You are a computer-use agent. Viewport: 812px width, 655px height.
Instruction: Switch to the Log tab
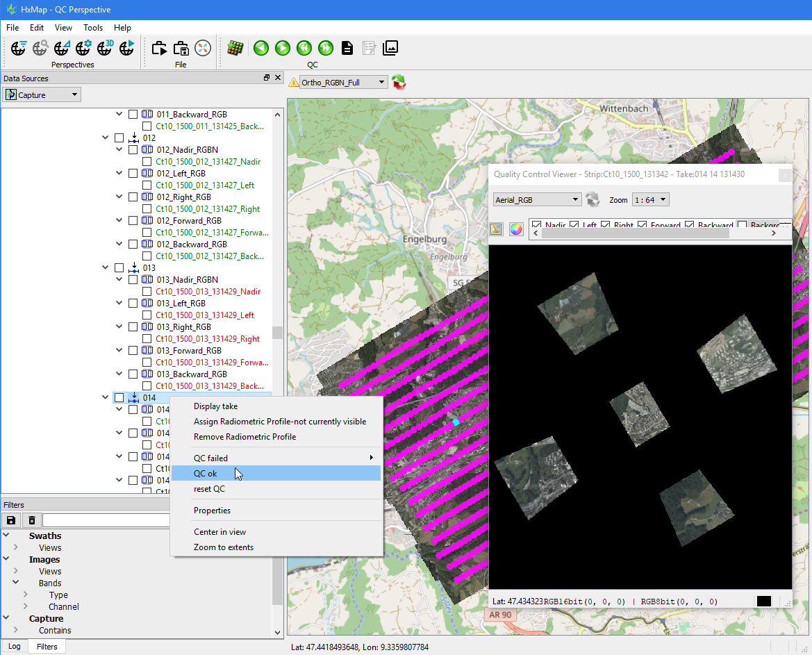point(15,646)
